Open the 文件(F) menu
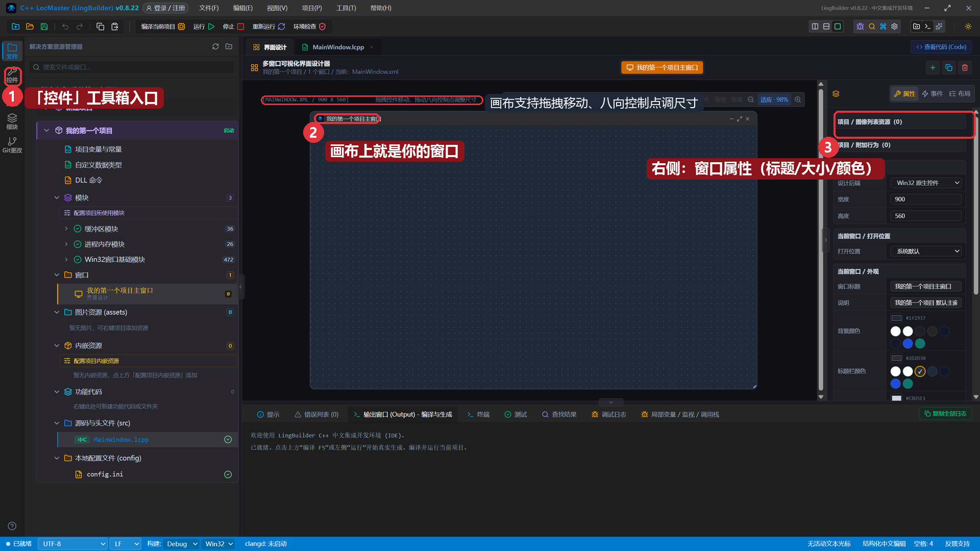Screen dimensions: 980x551 [209, 8]
